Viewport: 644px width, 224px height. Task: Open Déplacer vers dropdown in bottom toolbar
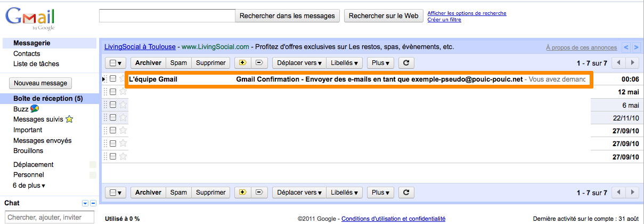pos(299,193)
